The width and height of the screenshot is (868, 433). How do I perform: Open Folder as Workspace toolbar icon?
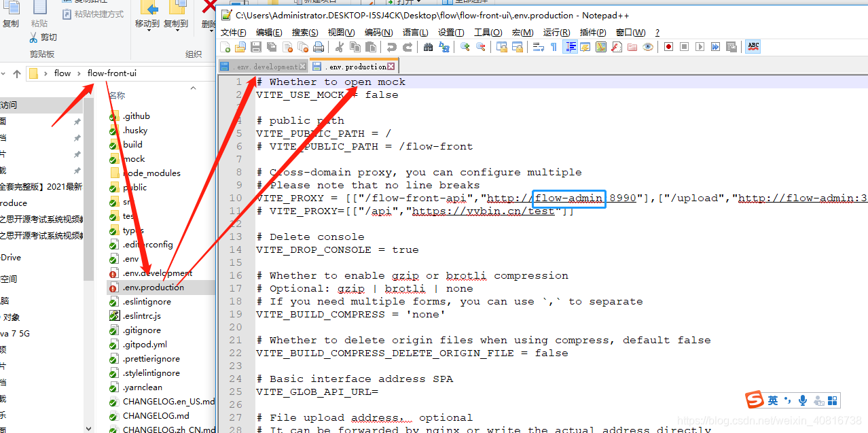[632, 47]
